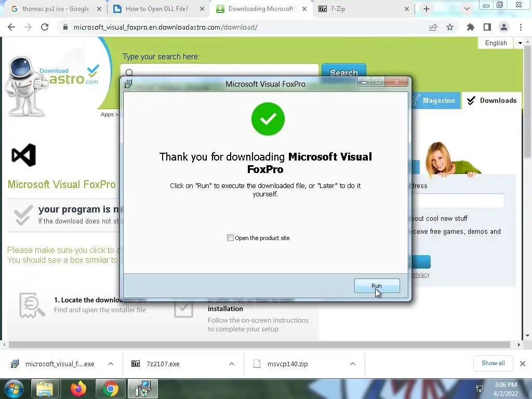Minimize the Microsoft Visual FoxPro dialog
The image size is (532, 399).
pyautogui.click(x=364, y=82)
